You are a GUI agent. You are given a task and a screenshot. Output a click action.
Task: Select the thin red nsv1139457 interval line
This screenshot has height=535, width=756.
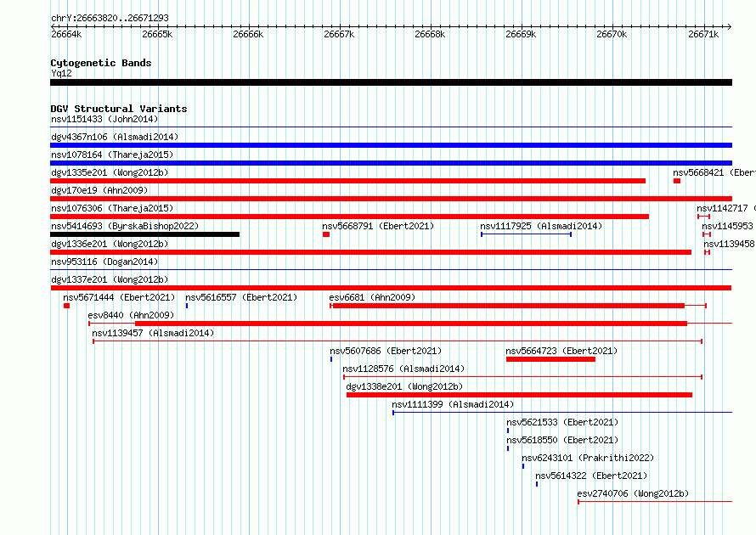(398, 341)
